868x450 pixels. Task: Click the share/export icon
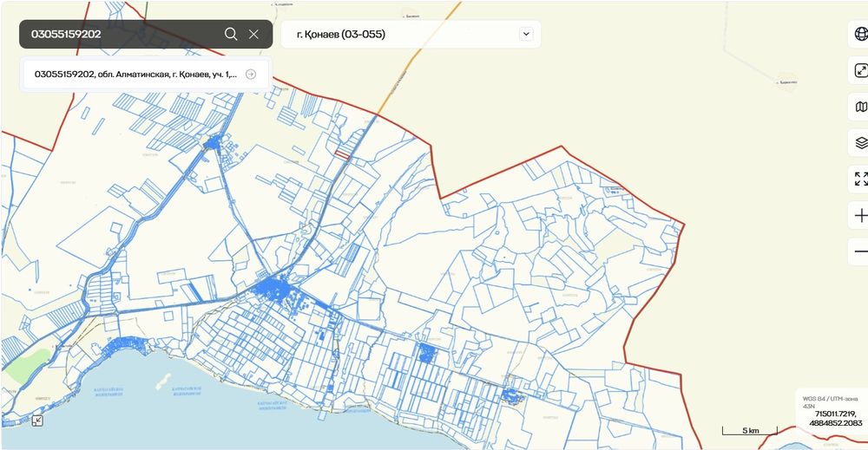tap(860, 70)
